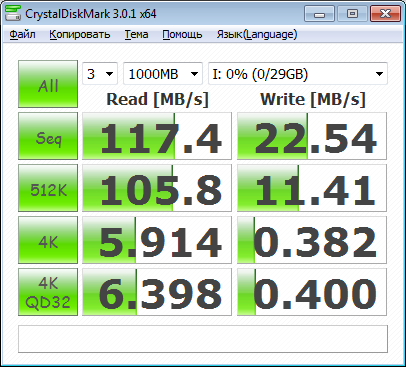This screenshot has width=406, height=367.
Task: Click the CrystalDiskMark title bar app icon
Action: coord(13,14)
